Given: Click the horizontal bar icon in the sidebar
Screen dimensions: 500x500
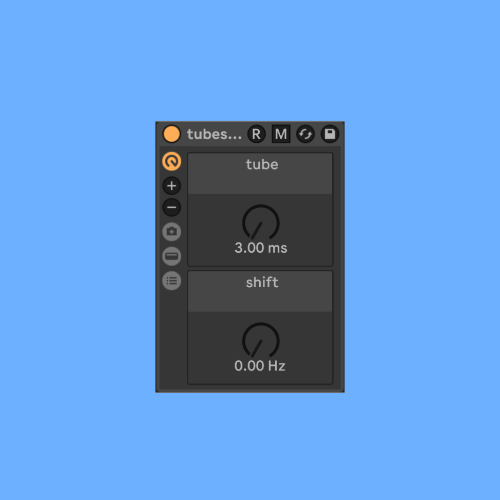Looking at the screenshot, I should point(172,256).
